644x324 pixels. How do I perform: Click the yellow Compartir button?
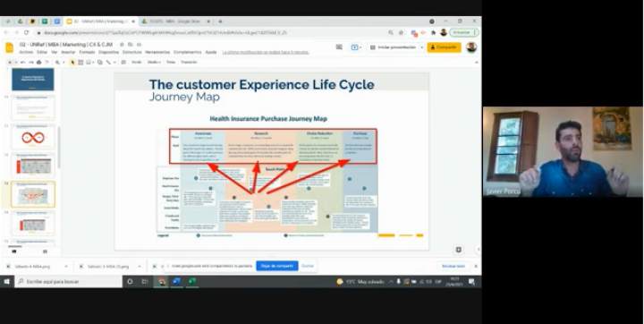[x=444, y=47]
